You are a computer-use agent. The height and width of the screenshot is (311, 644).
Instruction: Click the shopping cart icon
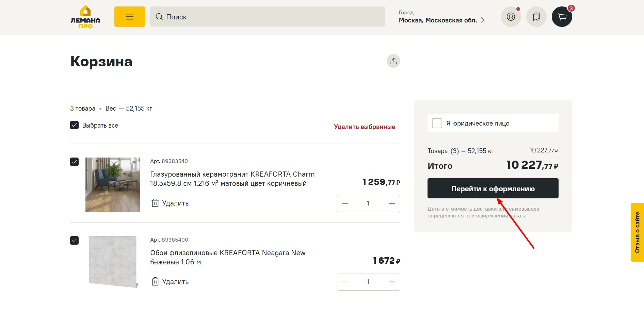pyautogui.click(x=562, y=17)
